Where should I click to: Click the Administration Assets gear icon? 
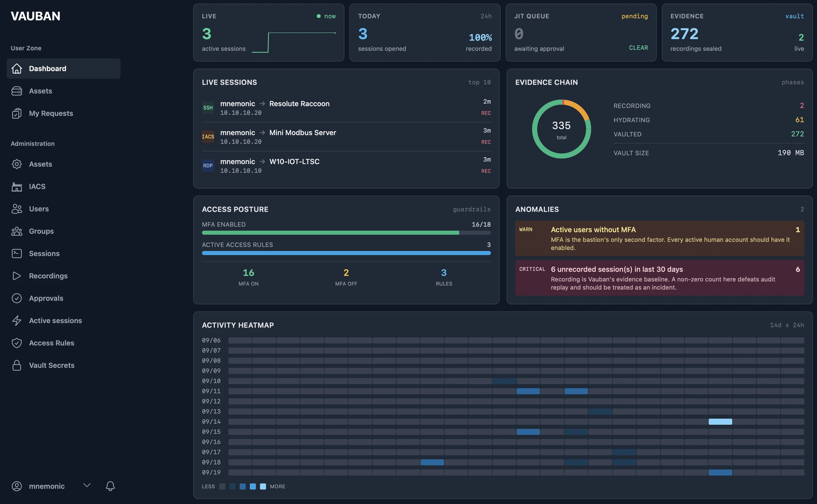[x=17, y=164]
